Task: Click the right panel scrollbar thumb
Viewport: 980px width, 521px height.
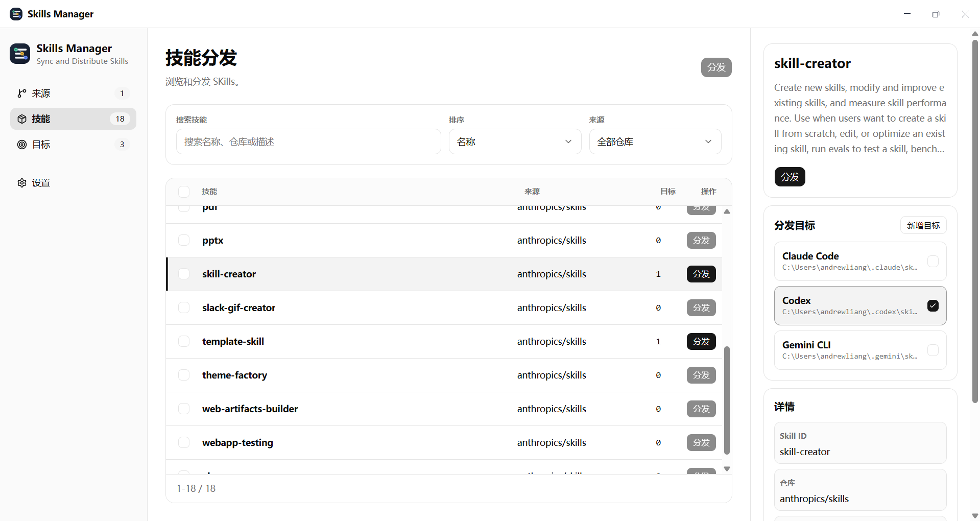Action: [975, 221]
